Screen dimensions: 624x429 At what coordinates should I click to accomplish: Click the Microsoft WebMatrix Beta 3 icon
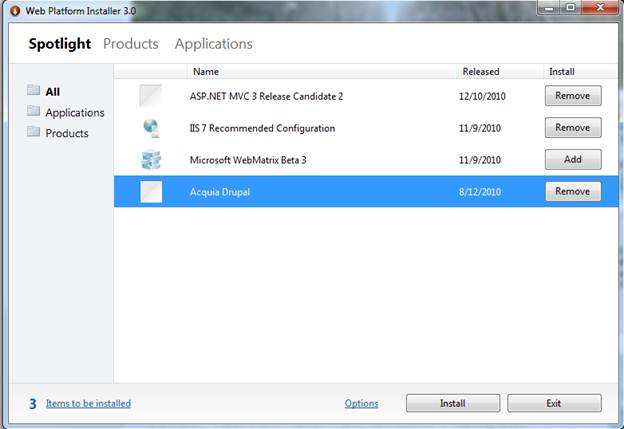point(151,160)
